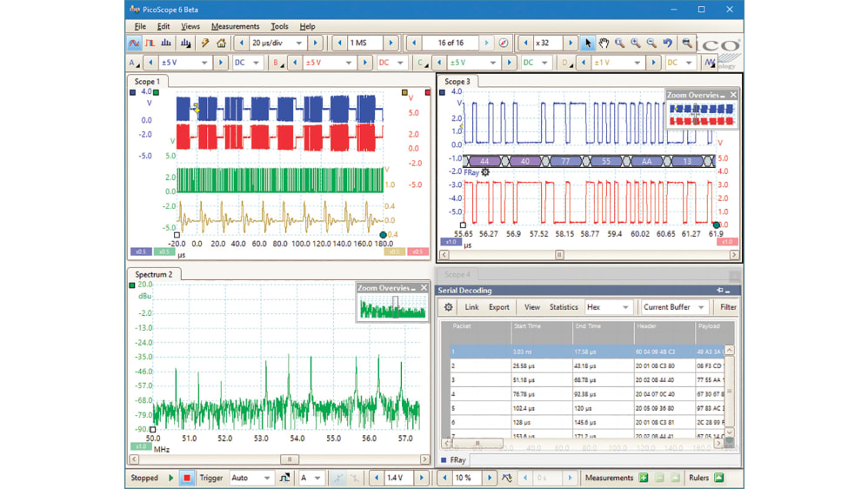Decrease pre-trigger 10 % value
Image resolution: width=868 pixels, height=489 pixels.
pos(445,478)
